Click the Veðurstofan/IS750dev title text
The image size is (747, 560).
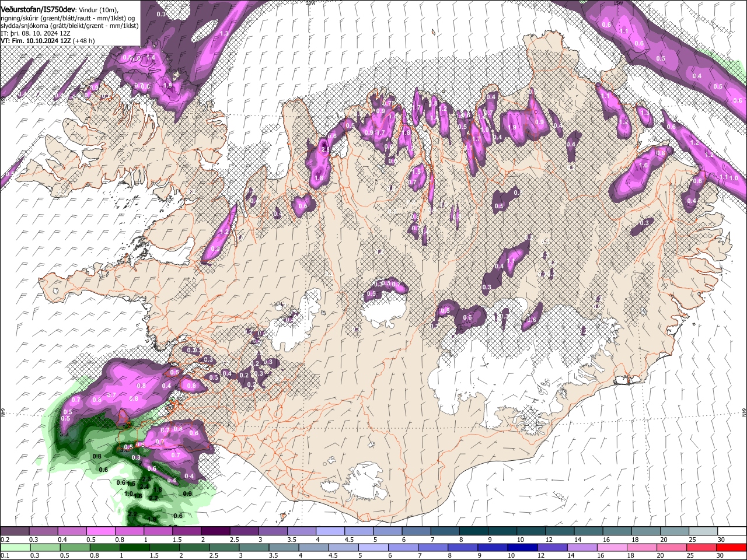[38, 9]
